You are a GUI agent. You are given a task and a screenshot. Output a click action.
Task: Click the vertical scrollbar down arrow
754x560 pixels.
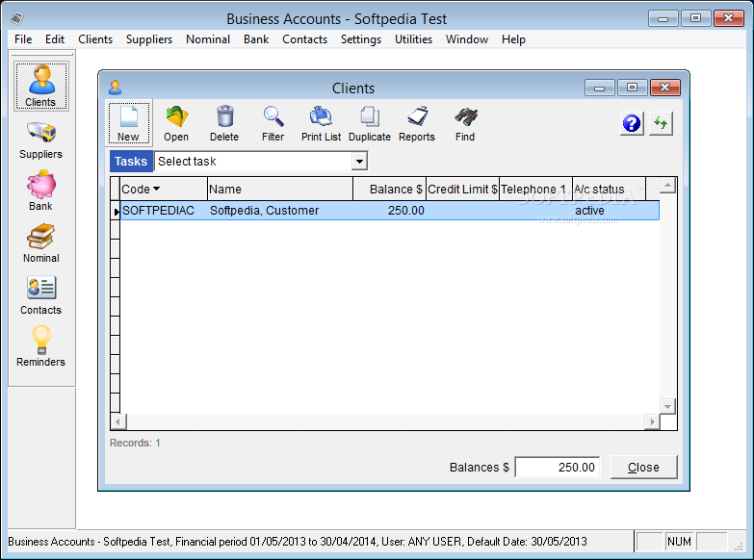pyautogui.click(x=667, y=407)
